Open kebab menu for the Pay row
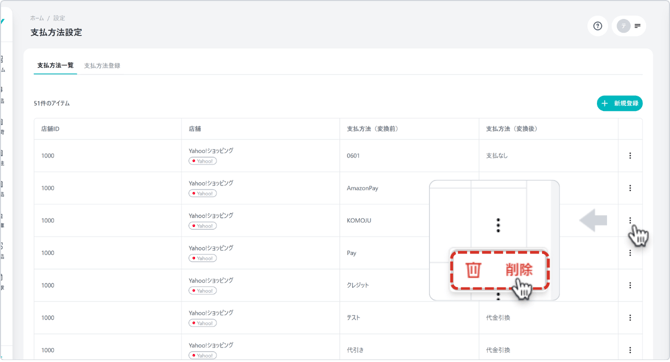Viewport: 670px width, 362px height. [630, 253]
